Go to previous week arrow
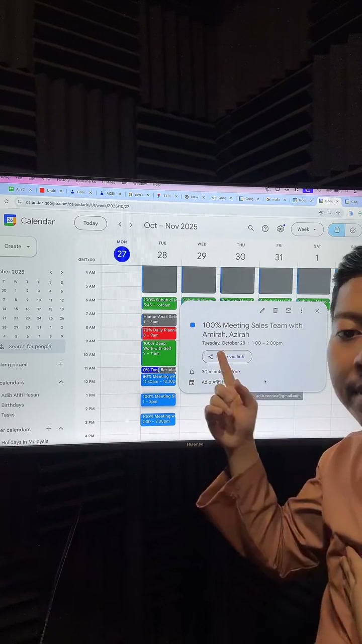The width and height of the screenshot is (362, 644). (120, 224)
